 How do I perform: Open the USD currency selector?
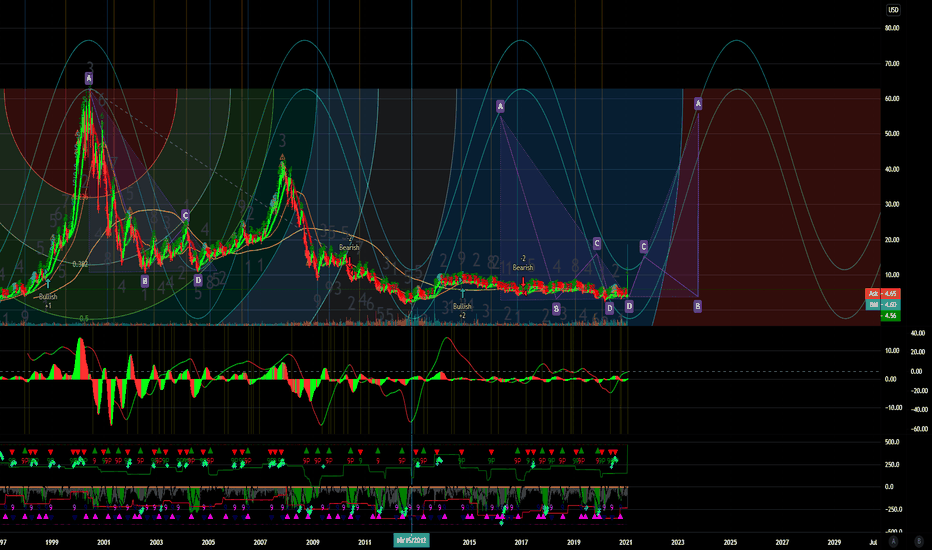[x=893, y=10]
